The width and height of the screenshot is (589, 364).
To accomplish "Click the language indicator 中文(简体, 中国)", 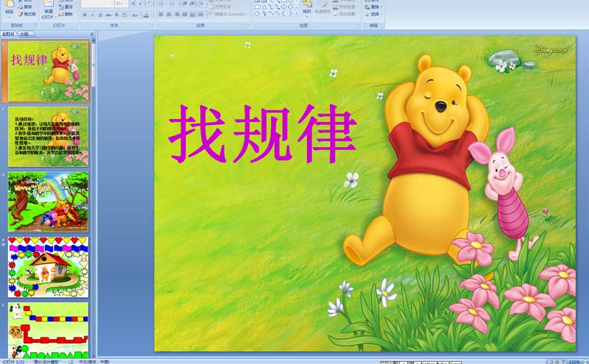I will (x=94, y=362).
